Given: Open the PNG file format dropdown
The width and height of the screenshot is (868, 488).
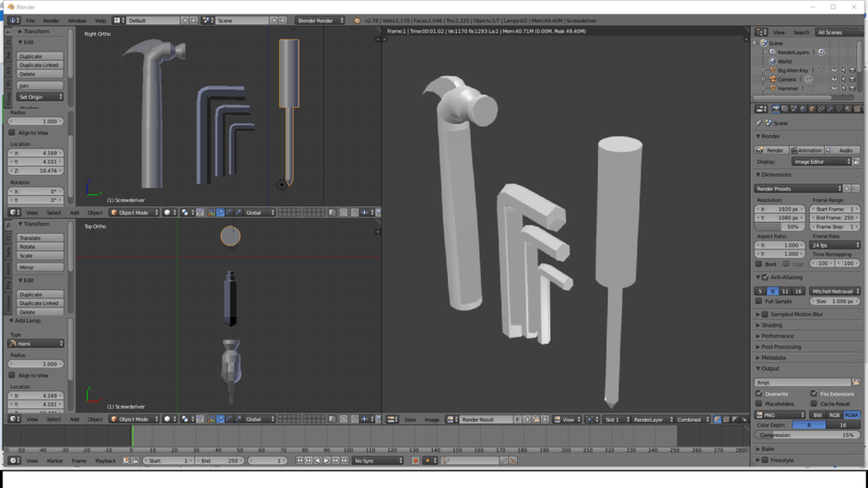Looking at the screenshot, I should click(780, 415).
